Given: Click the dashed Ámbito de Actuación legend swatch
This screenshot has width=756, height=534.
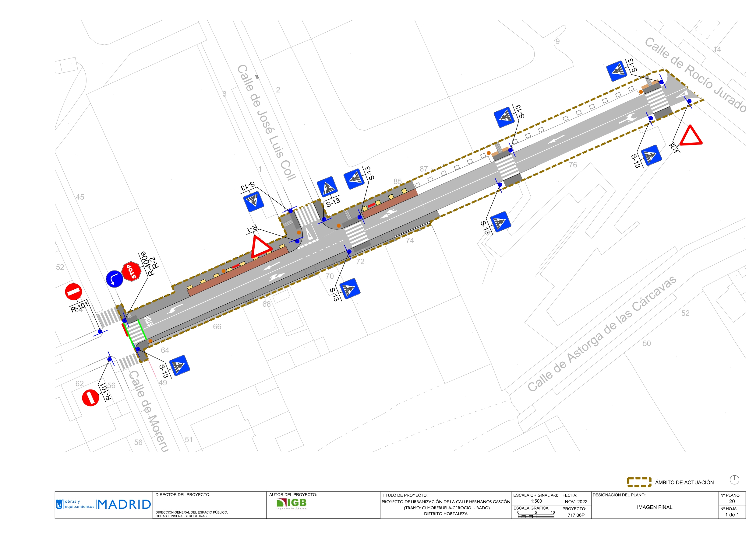Looking at the screenshot, I should pyautogui.click(x=639, y=482).
